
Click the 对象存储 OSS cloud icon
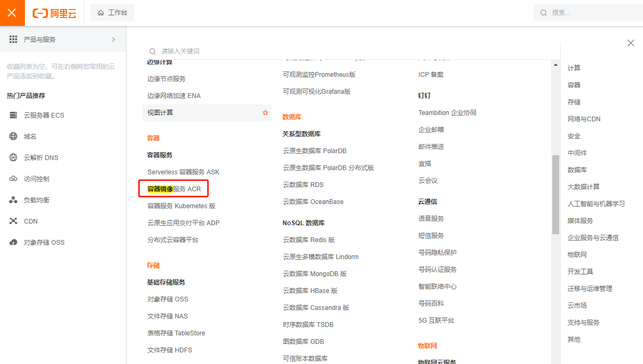(x=13, y=242)
